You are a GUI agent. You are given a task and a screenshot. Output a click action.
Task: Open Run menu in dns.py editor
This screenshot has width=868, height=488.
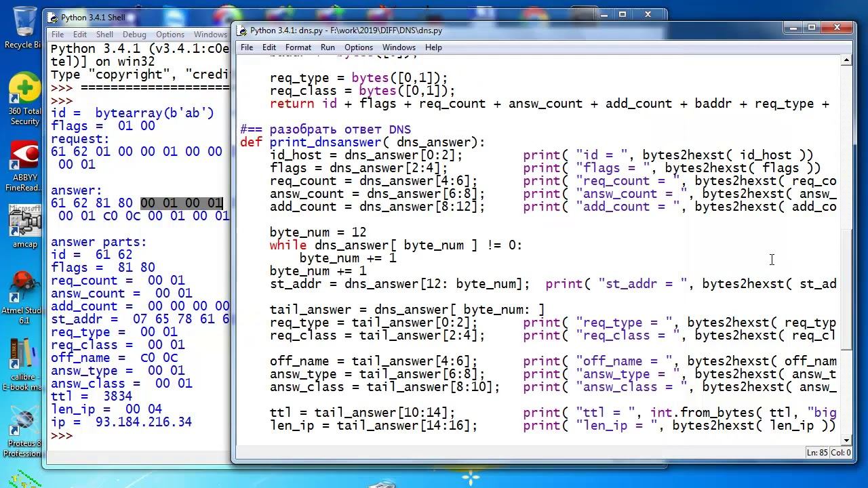tap(328, 47)
